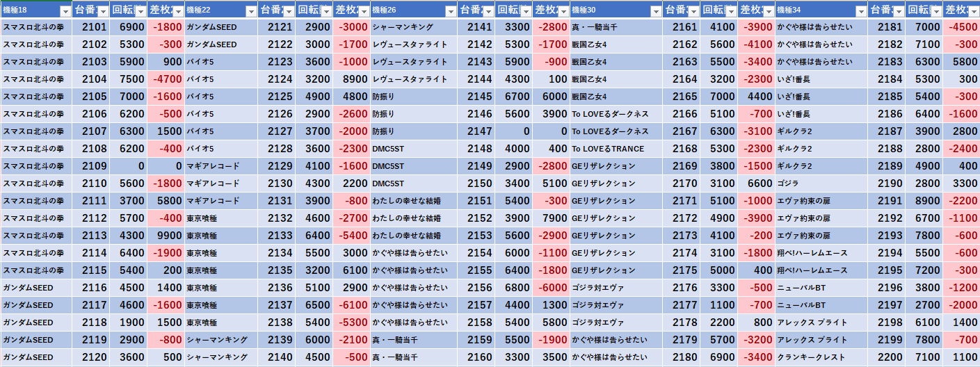
Task: Open the 機種34 column filter dropdown
Action: (861, 11)
